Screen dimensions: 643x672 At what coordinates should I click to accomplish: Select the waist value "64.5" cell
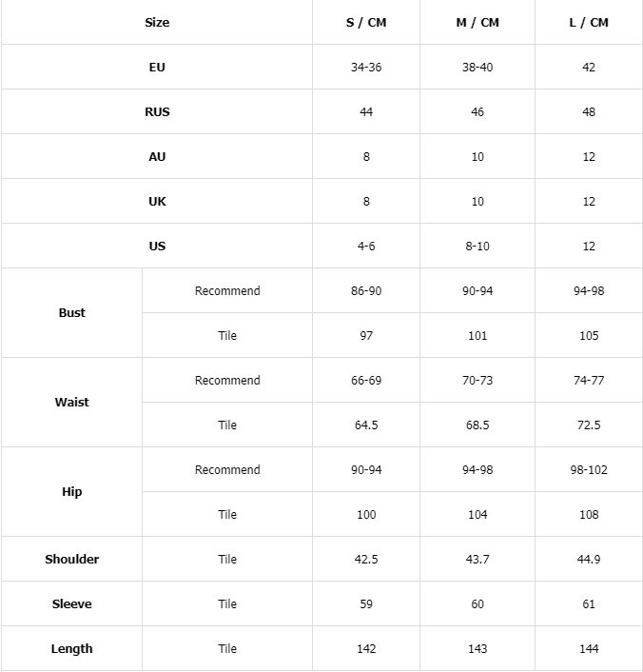[366, 425]
